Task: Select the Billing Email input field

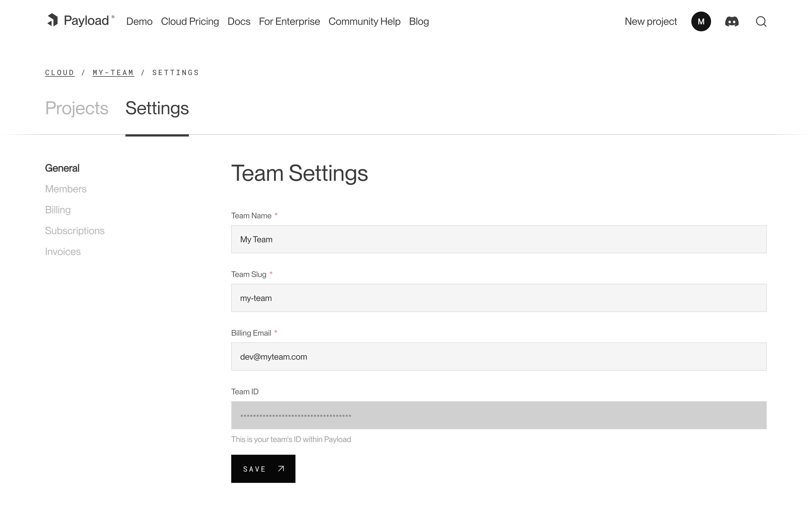Action: click(x=499, y=356)
